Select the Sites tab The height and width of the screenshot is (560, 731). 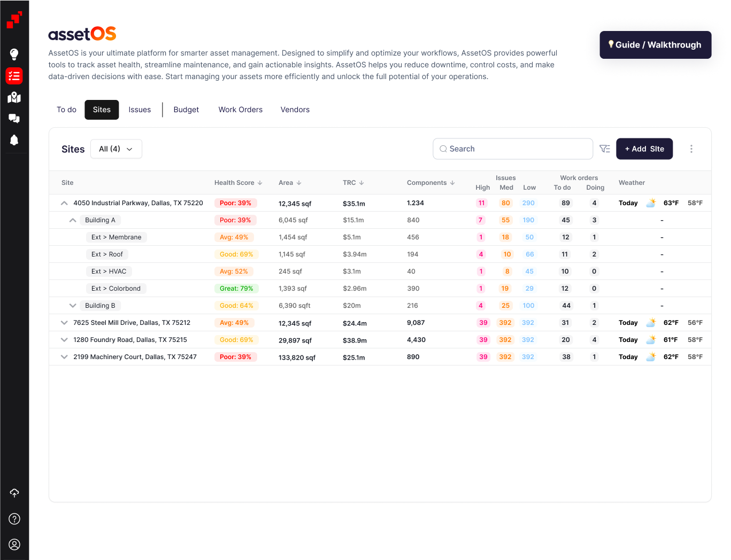click(x=102, y=110)
